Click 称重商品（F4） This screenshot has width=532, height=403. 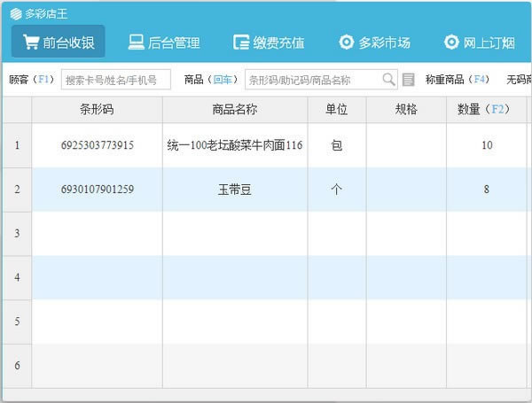pyautogui.click(x=458, y=80)
